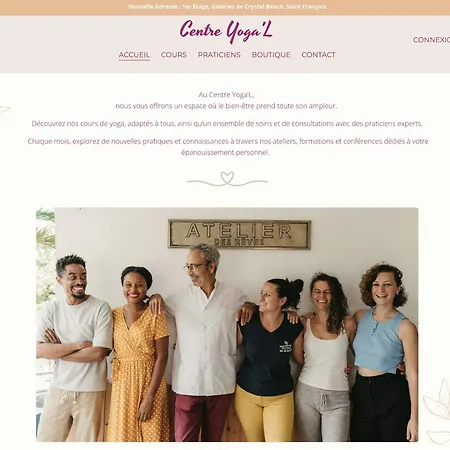The width and height of the screenshot is (450, 450).
Task: Click the man with crossed arms
Action: [74, 348]
